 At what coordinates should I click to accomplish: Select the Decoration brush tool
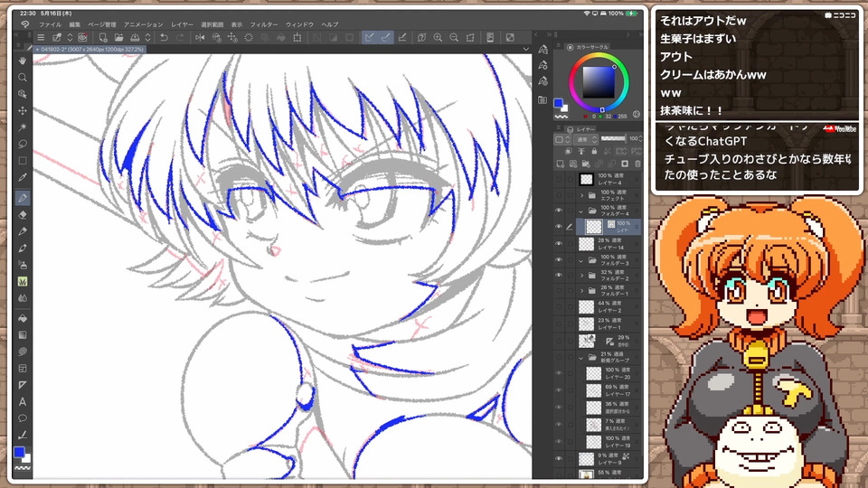tap(22, 282)
